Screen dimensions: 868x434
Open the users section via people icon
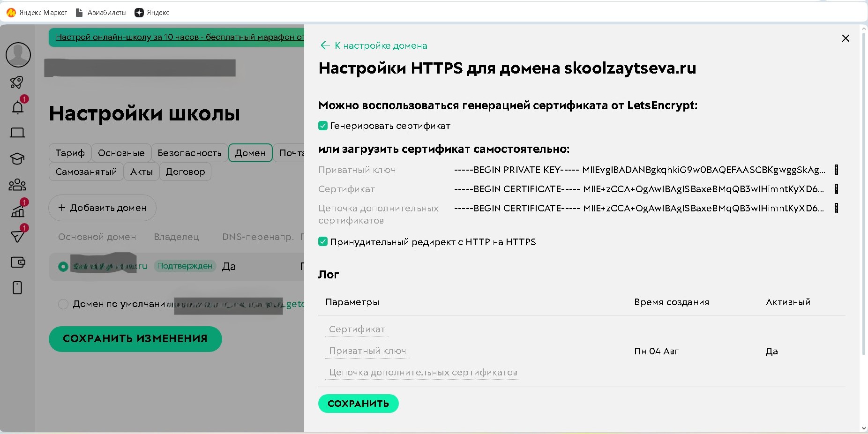pos(17,184)
